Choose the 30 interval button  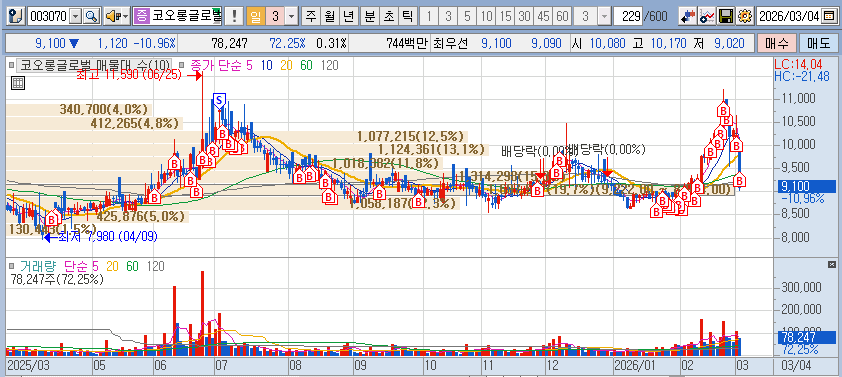point(524,17)
